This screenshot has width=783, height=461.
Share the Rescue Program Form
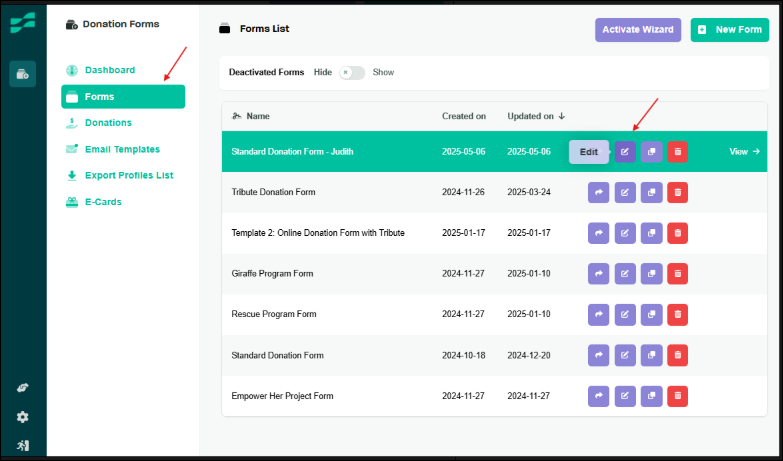(x=598, y=315)
